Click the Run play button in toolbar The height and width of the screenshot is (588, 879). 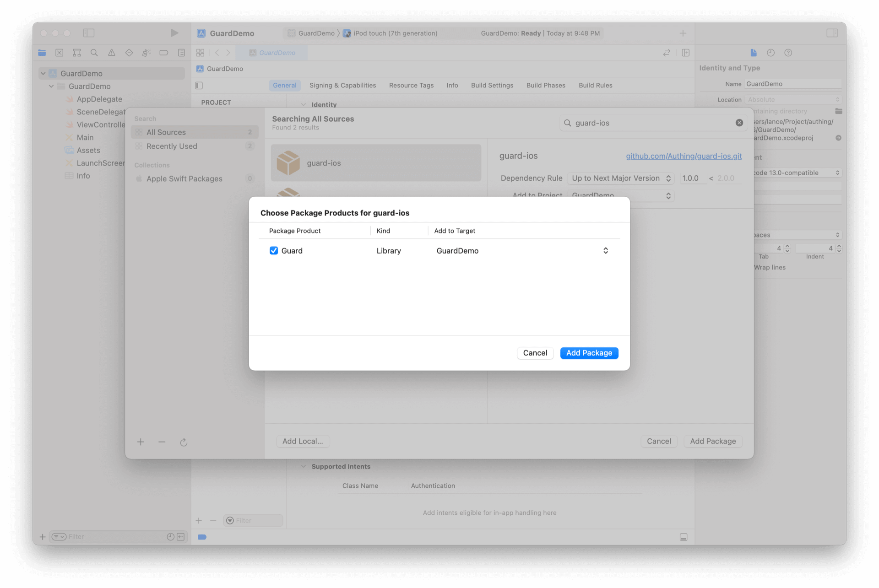(x=174, y=33)
